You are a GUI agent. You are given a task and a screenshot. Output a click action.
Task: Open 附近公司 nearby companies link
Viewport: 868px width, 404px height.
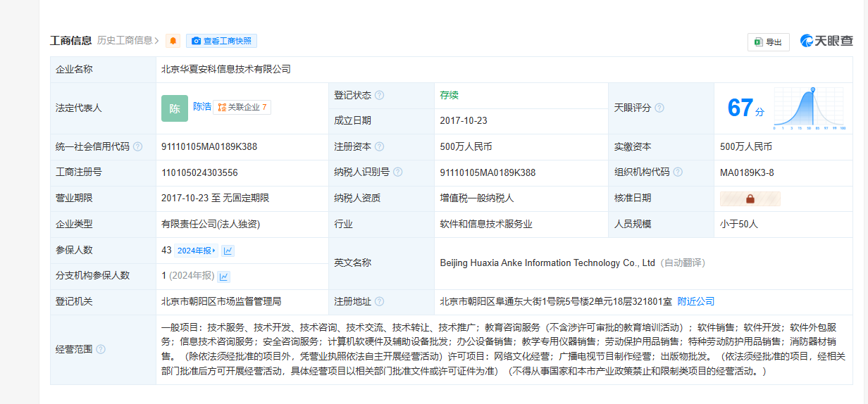[695, 301]
